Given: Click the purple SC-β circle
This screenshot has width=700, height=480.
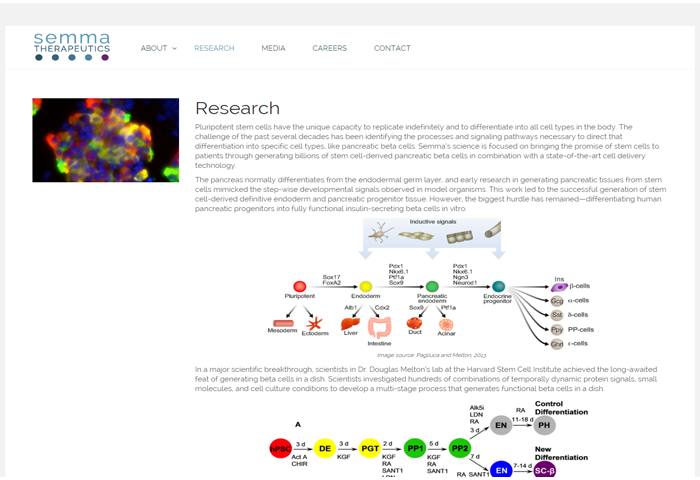Looking at the screenshot, I should pos(545,470).
